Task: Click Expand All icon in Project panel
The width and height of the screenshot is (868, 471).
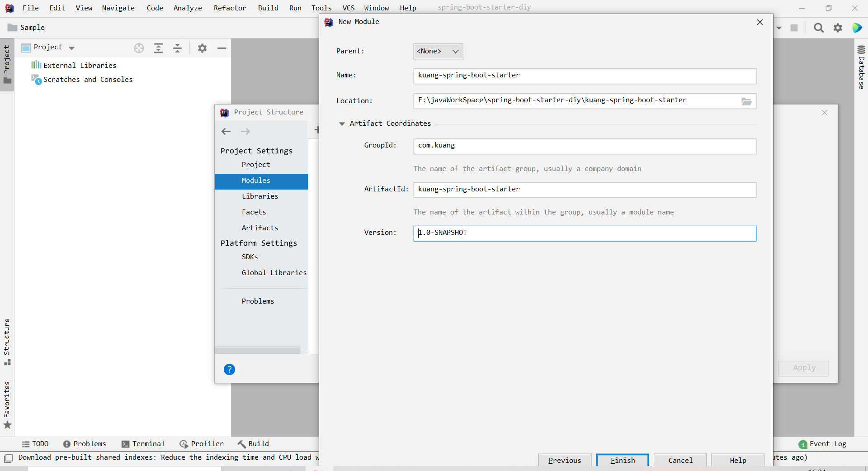Action: (x=158, y=48)
